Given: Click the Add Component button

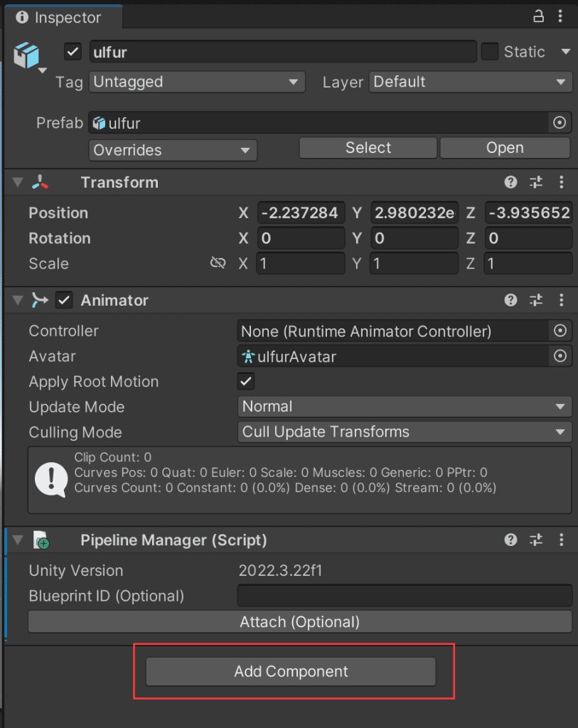Looking at the screenshot, I should [291, 672].
